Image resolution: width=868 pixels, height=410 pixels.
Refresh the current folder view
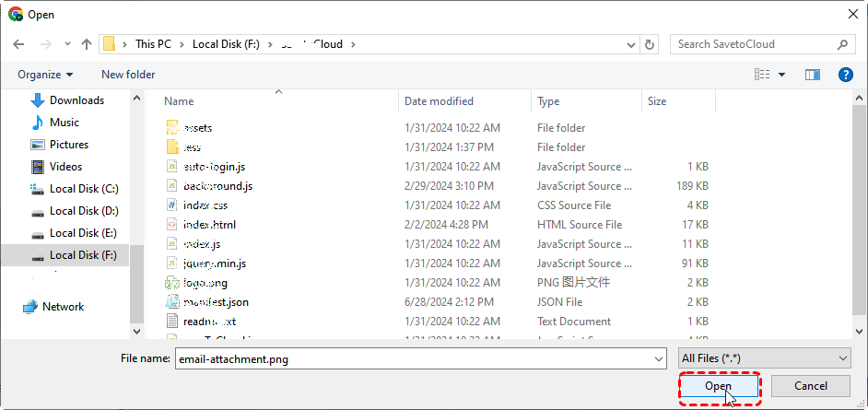pyautogui.click(x=651, y=44)
